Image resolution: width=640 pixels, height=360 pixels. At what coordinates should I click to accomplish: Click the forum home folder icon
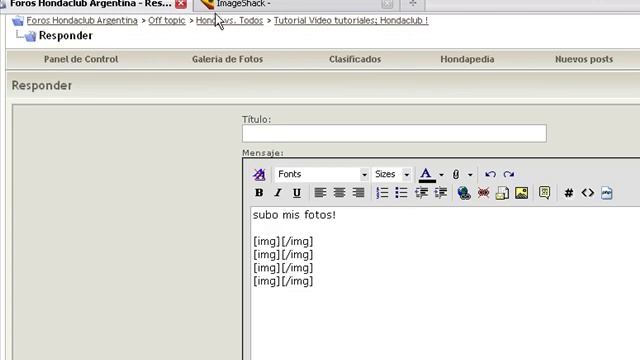(x=18, y=20)
